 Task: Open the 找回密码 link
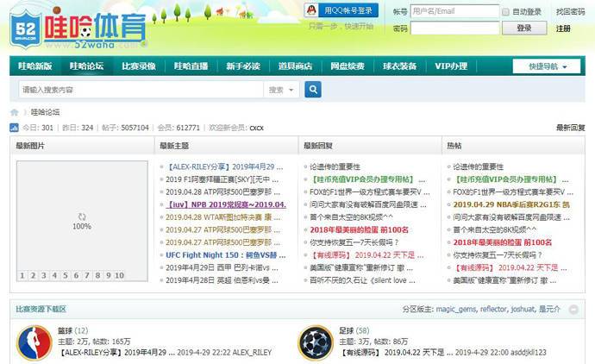(570, 12)
